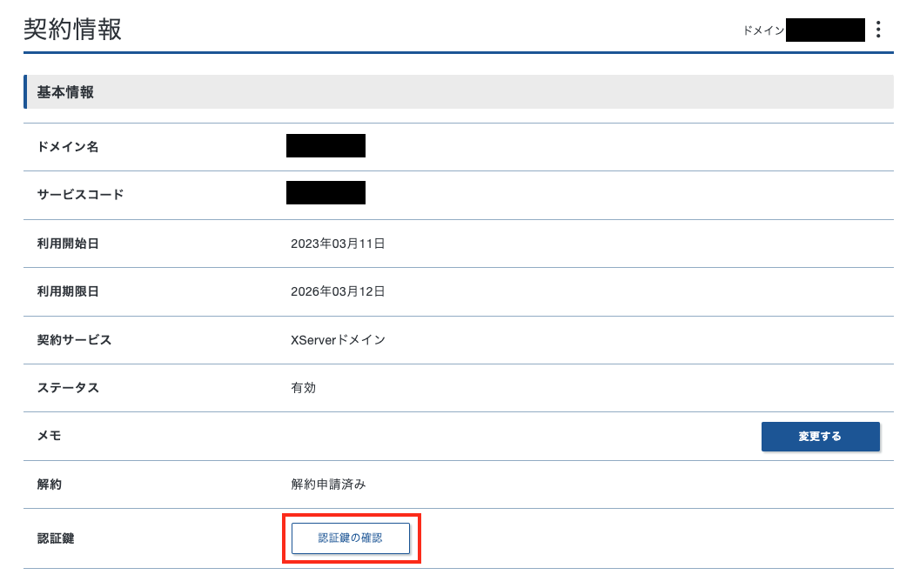Click the vertical ellipsis options icon
This screenshot has height=588, width=913.
(x=879, y=29)
